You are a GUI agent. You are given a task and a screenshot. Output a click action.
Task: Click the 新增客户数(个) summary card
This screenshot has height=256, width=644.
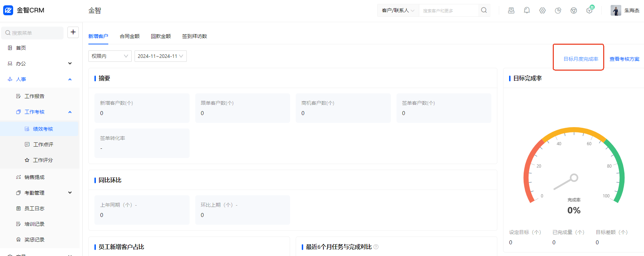142,108
